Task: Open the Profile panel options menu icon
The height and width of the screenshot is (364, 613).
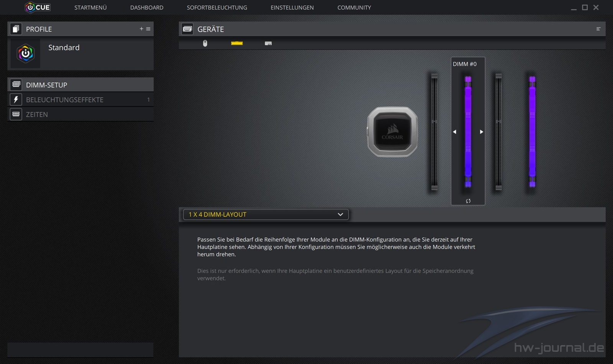Action: (x=148, y=29)
